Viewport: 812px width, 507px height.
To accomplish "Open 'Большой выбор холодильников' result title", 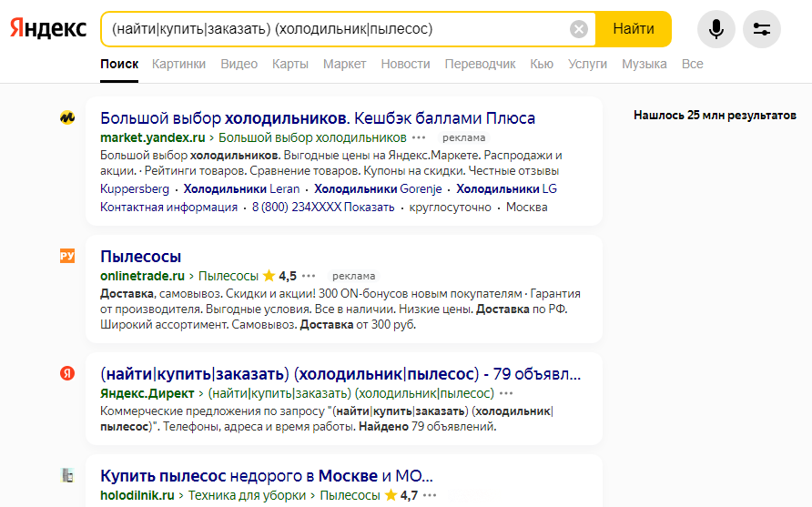I will click(x=318, y=118).
